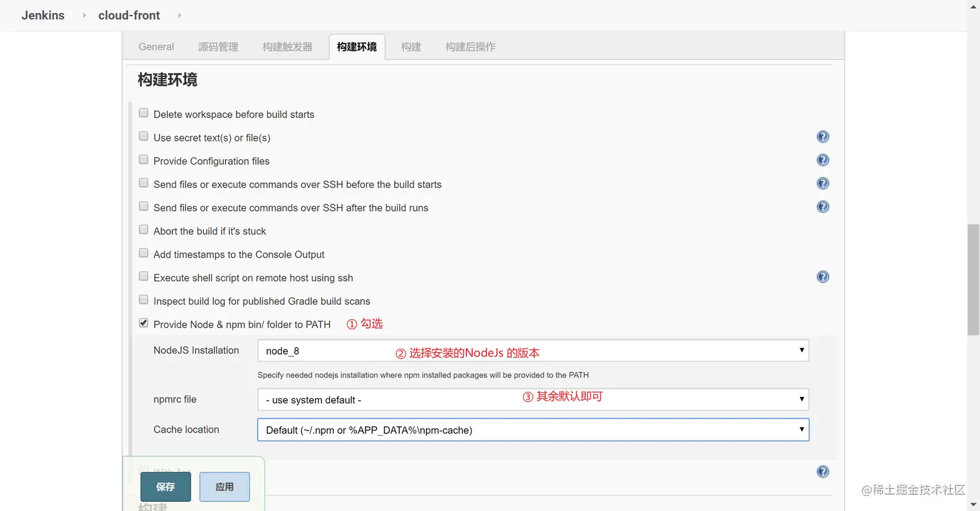Open the NodeJS Installation dropdown

533,351
